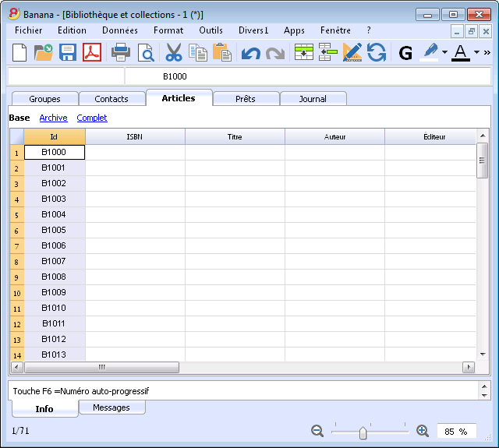Cut selection with scissors icon
This screenshot has height=448, width=499.
[173, 52]
